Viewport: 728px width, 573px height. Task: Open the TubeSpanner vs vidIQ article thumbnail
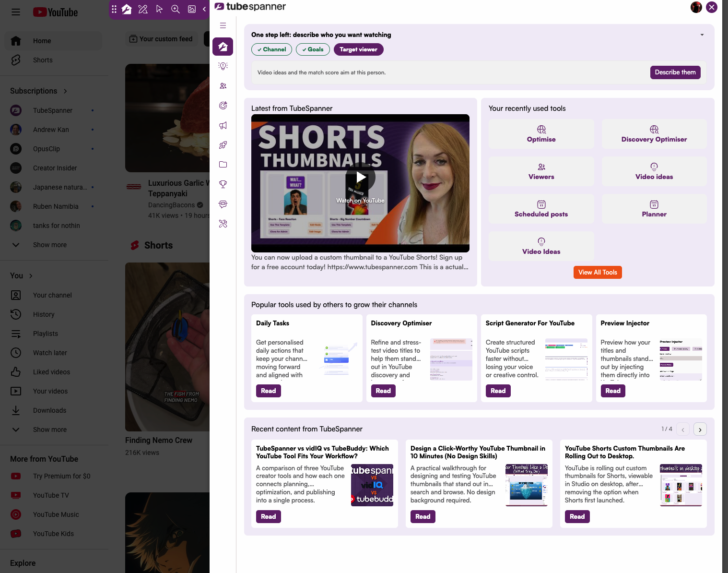tap(372, 485)
